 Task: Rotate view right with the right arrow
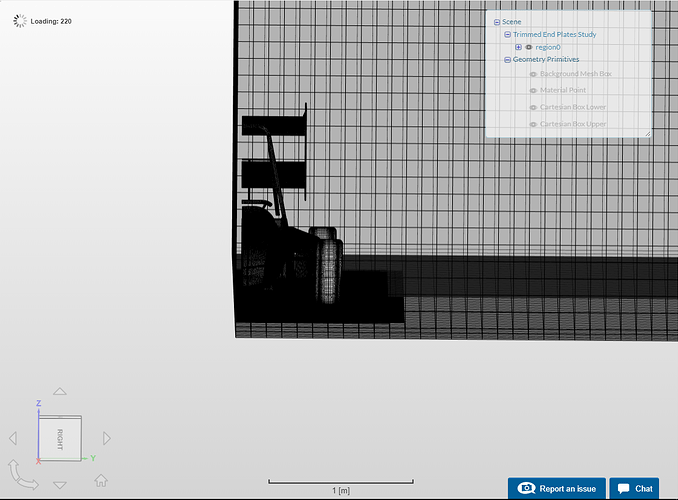click(x=107, y=438)
